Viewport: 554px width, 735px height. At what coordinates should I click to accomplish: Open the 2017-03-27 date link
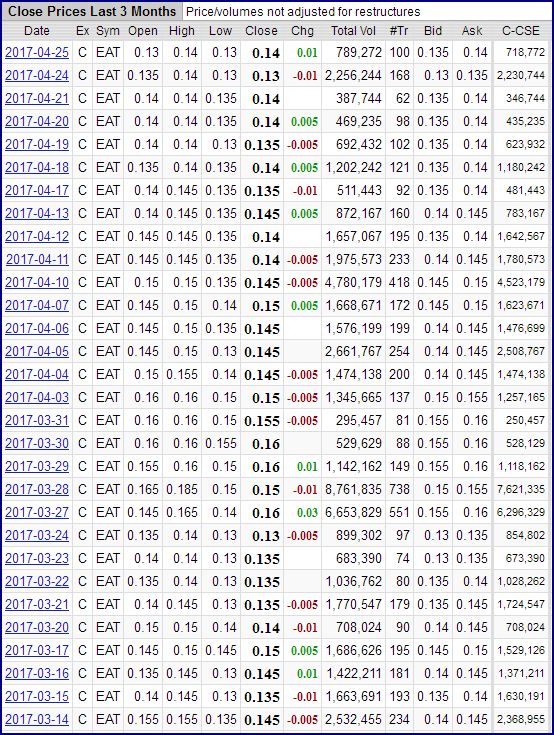pyautogui.click(x=37, y=512)
